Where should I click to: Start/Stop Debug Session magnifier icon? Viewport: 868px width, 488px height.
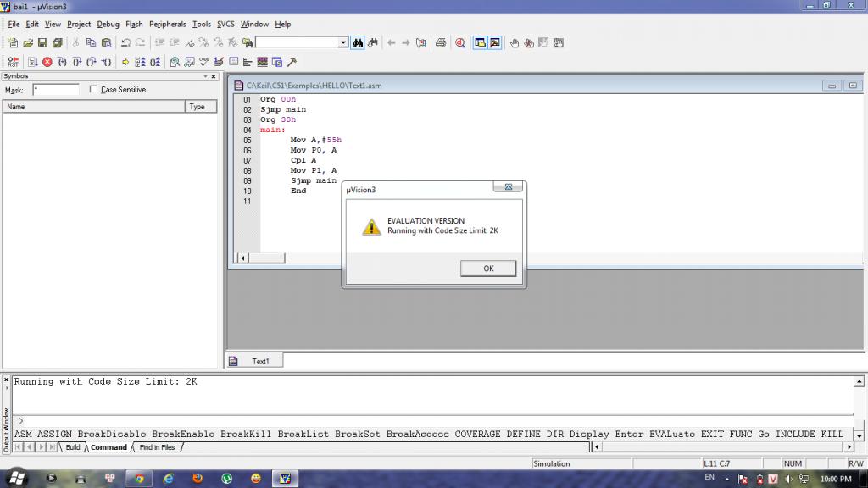(460, 42)
